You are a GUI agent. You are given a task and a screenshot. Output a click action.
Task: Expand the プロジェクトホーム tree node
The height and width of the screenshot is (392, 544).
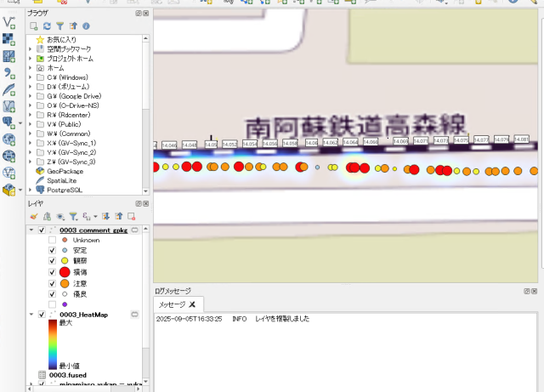tap(31, 59)
